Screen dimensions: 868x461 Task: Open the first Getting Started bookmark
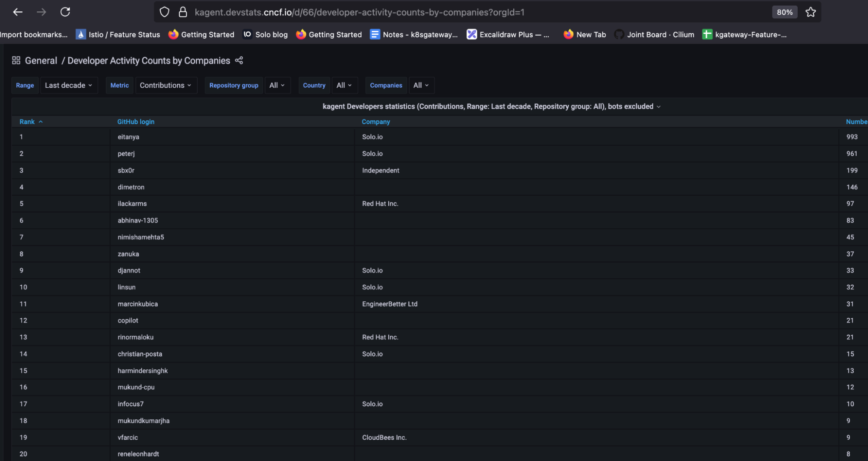pyautogui.click(x=201, y=35)
